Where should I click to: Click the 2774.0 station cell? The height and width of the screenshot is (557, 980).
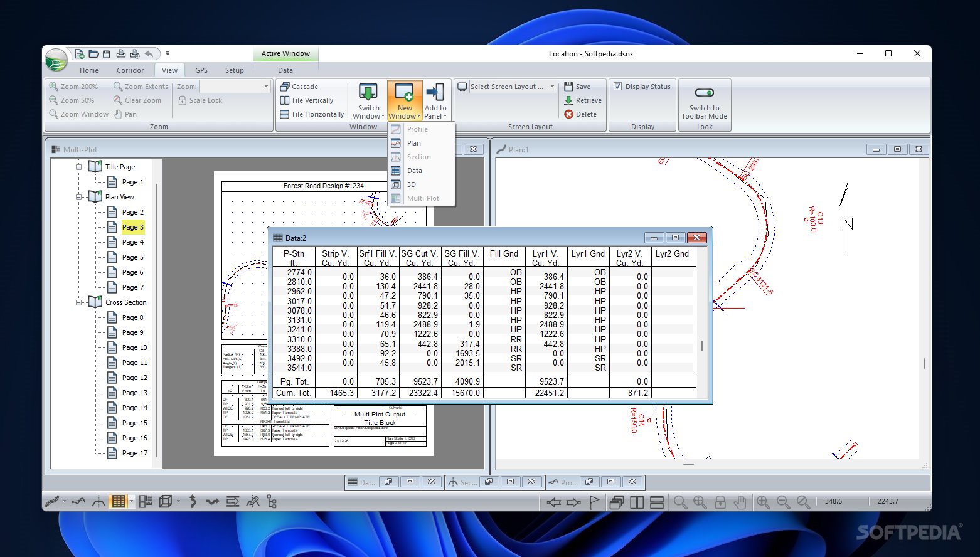[299, 272]
